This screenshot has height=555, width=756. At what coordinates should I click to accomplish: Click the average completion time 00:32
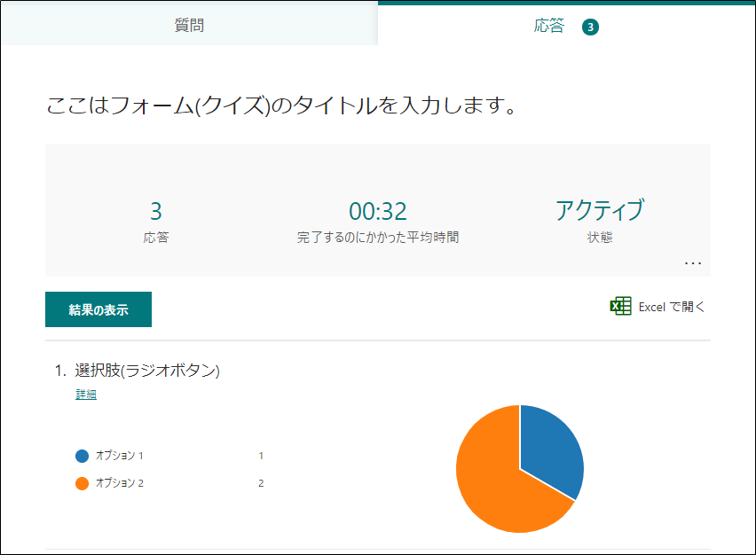(x=376, y=211)
